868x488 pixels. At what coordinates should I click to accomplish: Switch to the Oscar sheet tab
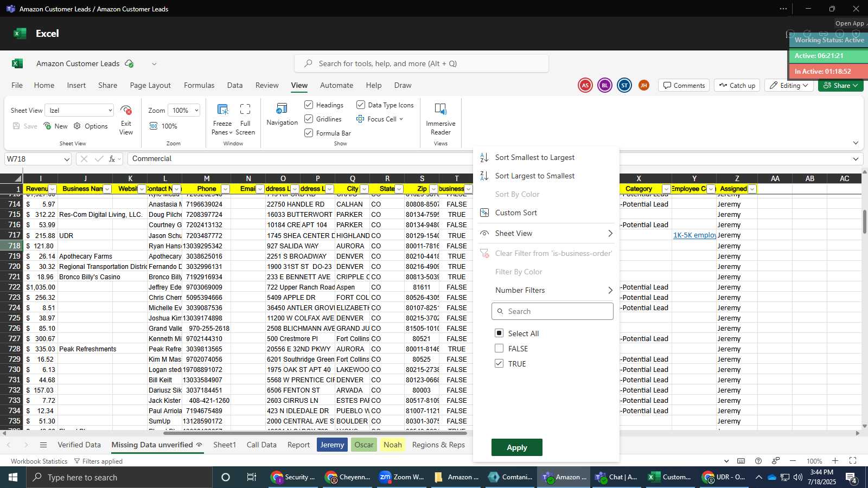point(363,445)
